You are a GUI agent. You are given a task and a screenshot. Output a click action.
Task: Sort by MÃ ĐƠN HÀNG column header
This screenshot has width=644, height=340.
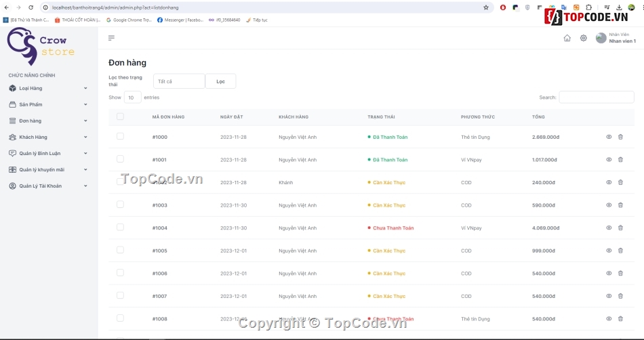tap(168, 117)
